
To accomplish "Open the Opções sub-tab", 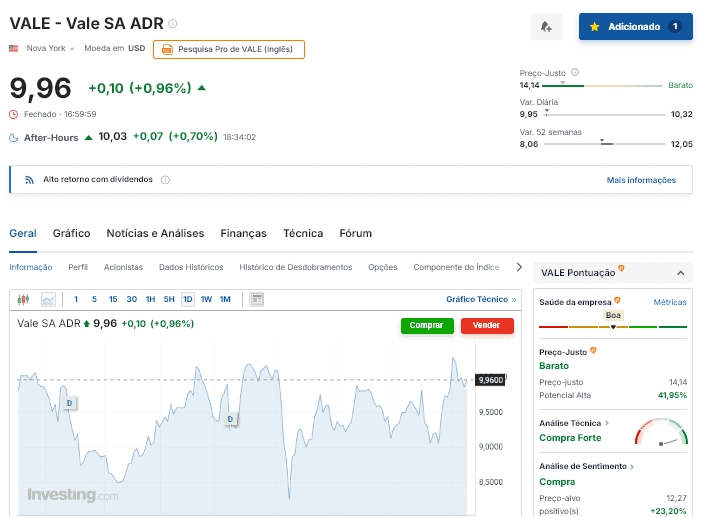I will tap(382, 267).
